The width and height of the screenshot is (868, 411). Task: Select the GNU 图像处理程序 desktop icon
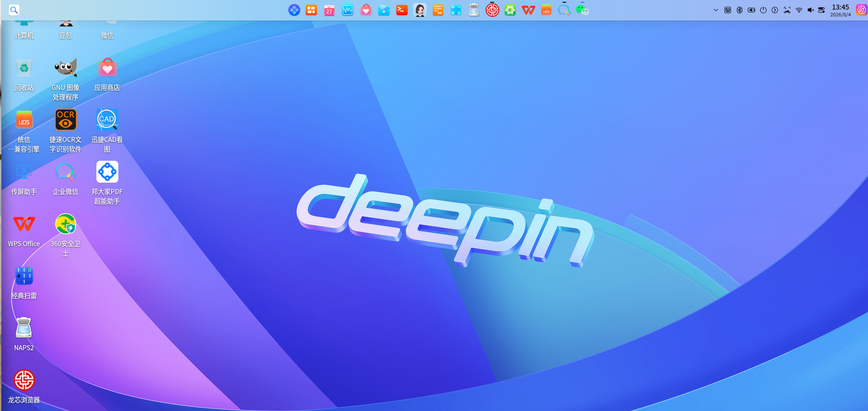click(x=65, y=79)
